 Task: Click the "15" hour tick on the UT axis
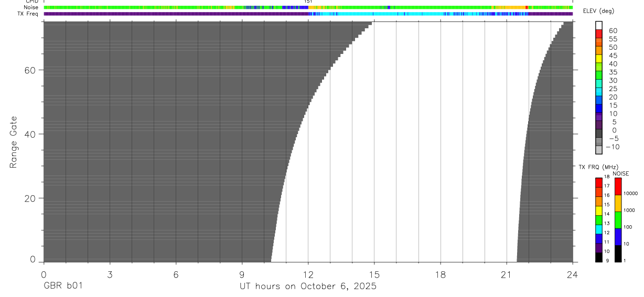[374, 274]
